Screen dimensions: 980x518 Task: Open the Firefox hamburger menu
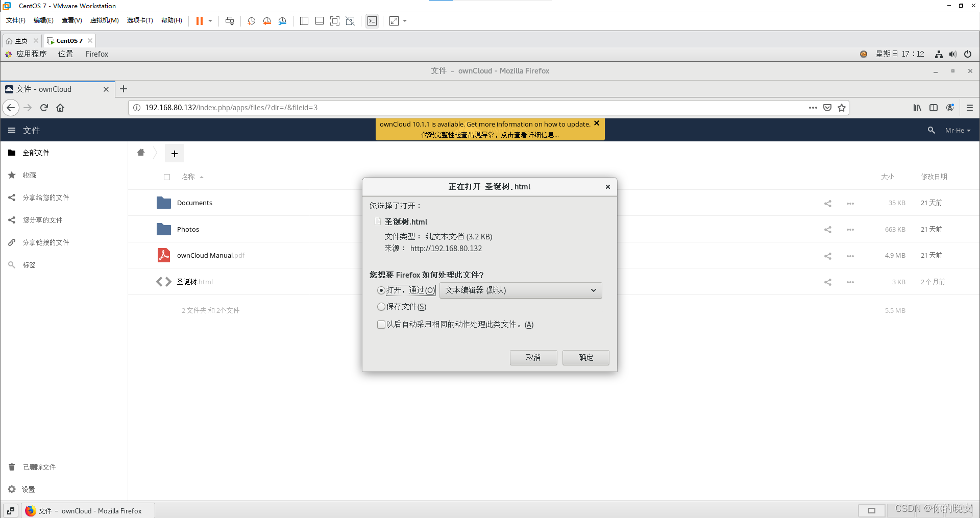coord(970,108)
